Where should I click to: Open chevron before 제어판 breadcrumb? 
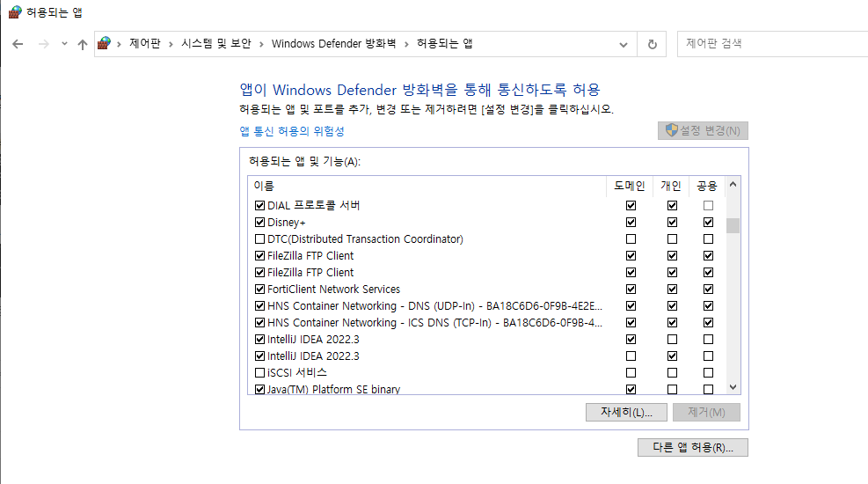(x=119, y=44)
